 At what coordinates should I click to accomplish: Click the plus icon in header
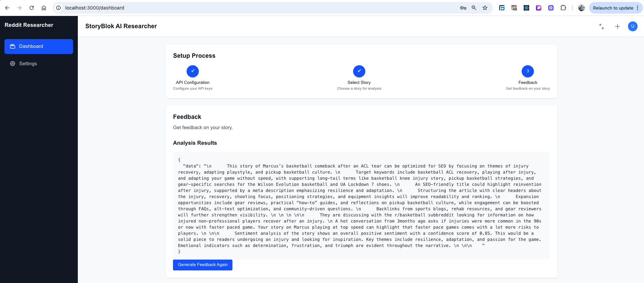pyautogui.click(x=617, y=26)
